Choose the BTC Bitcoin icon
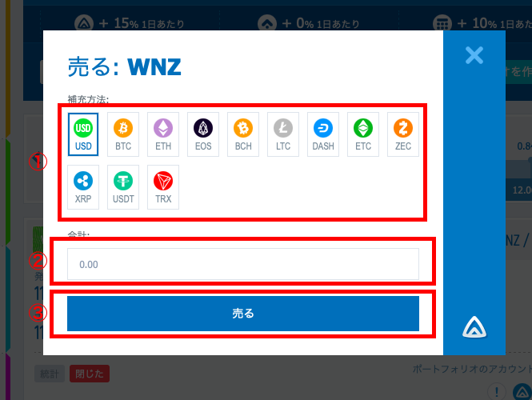Image resolution: width=532 pixels, height=400 pixels. point(123,134)
